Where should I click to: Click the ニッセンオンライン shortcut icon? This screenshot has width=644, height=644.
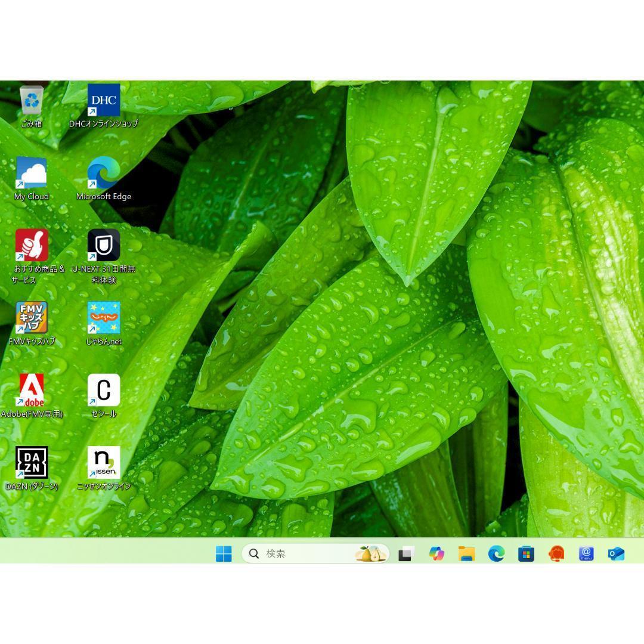[104, 463]
